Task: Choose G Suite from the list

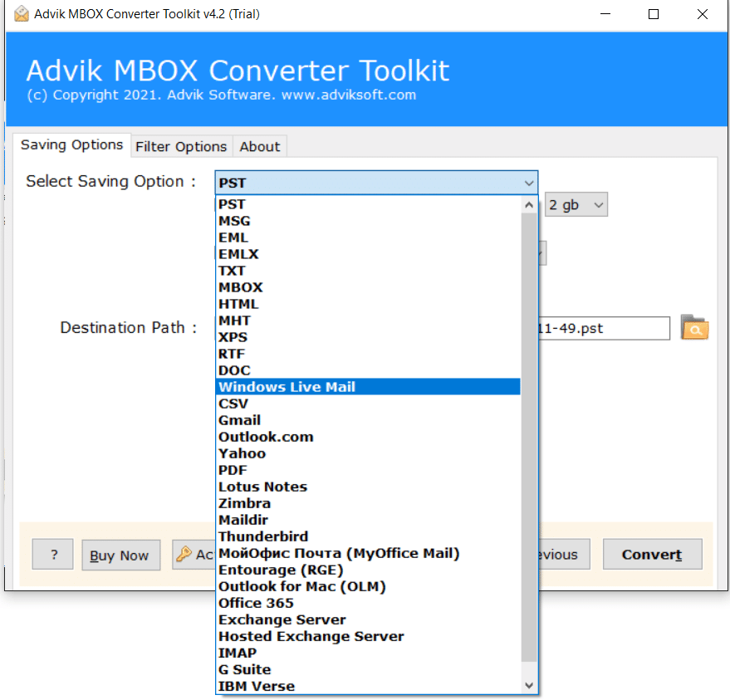Action: [x=368, y=669]
